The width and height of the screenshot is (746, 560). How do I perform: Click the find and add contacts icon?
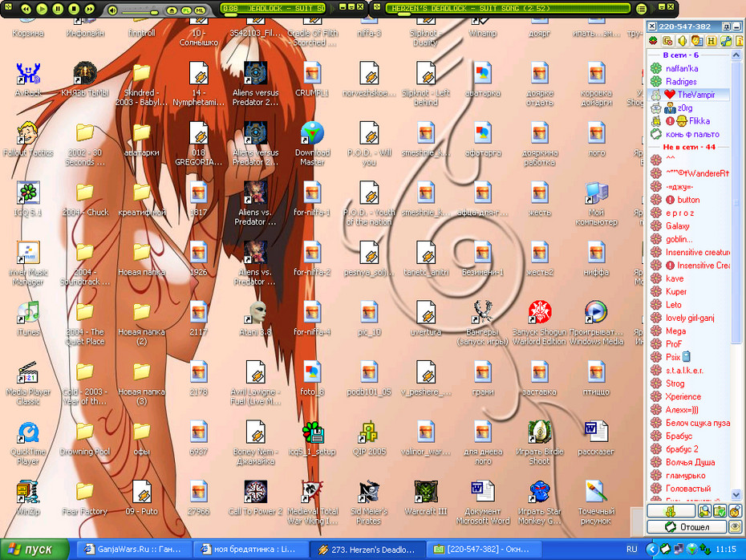[x=704, y=512]
